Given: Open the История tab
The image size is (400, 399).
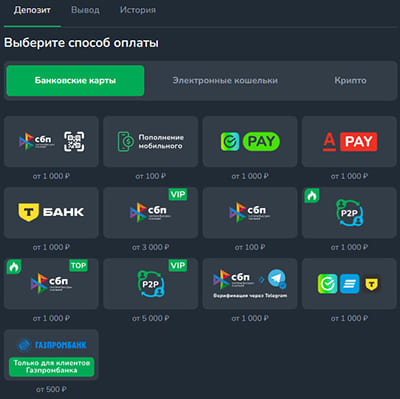Looking at the screenshot, I should tap(138, 10).
